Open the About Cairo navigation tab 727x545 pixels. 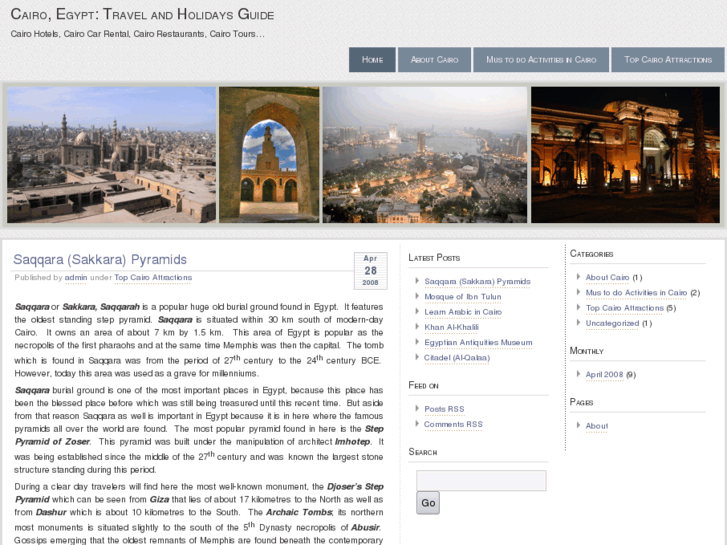(x=434, y=59)
